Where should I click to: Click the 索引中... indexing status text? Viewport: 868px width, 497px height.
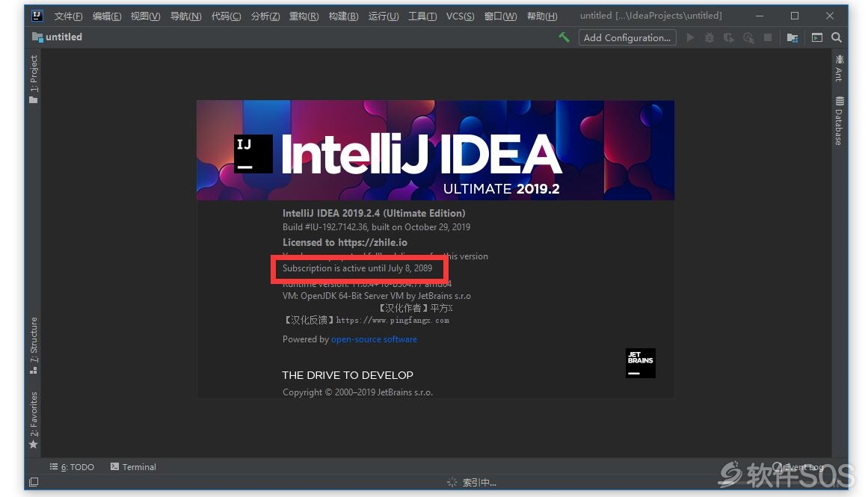(x=479, y=483)
